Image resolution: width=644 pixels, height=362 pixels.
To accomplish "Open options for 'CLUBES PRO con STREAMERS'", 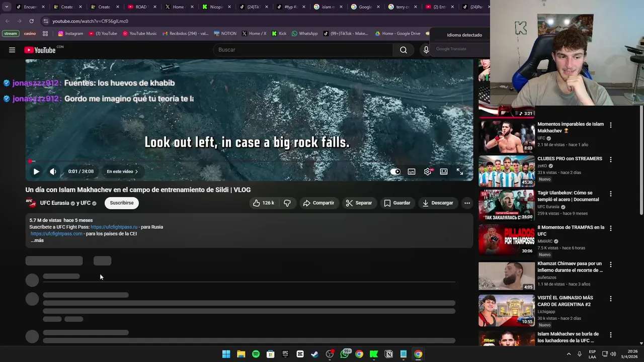I will [611, 159].
